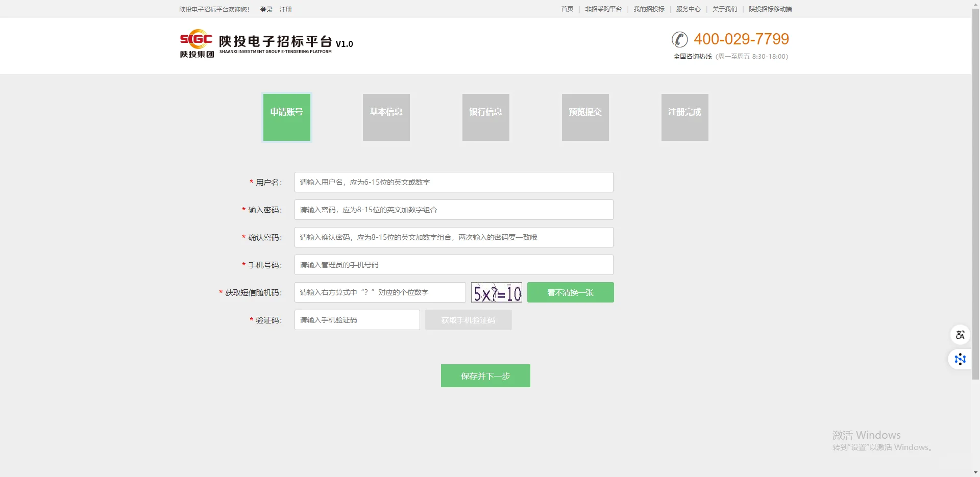Image resolution: width=980 pixels, height=477 pixels.
Task: Click the SIGC 陕投集团 logo
Action: (197, 44)
